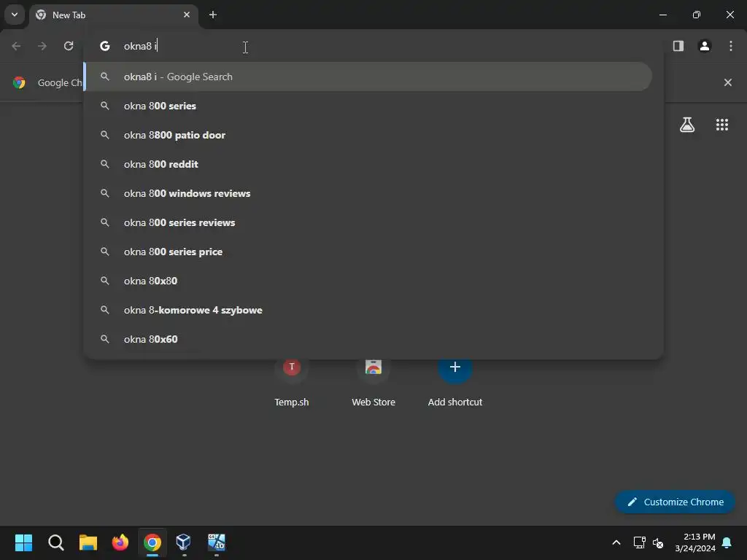Toggle the Chrome side panel
747x560 pixels.
tap(678, 46)
